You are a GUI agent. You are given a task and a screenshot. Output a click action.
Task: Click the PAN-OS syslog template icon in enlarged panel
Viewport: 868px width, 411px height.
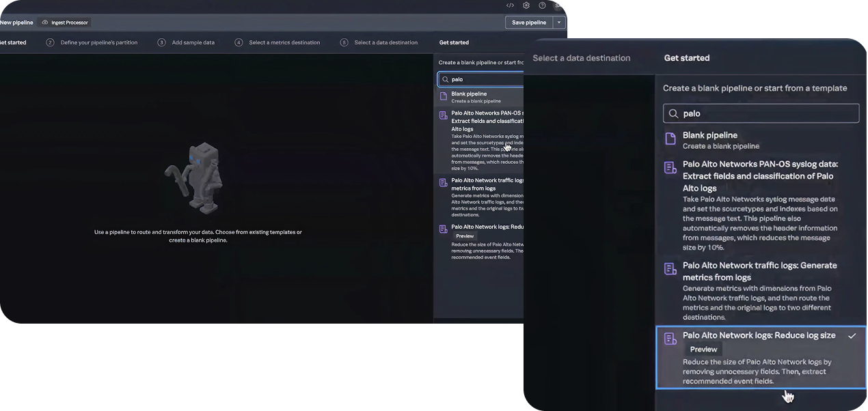click(670, 167)
